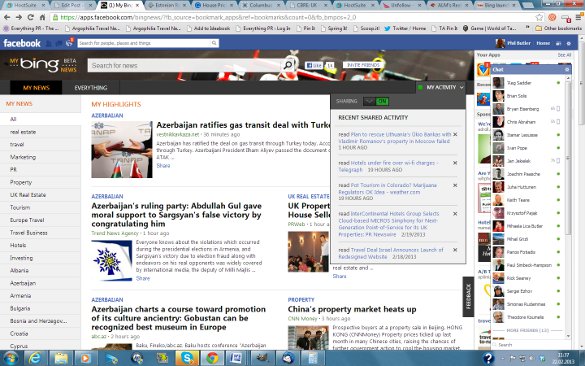The image size is (585, 366).
Task: Click the browser home icon
Action: click(x=42, y=17)
